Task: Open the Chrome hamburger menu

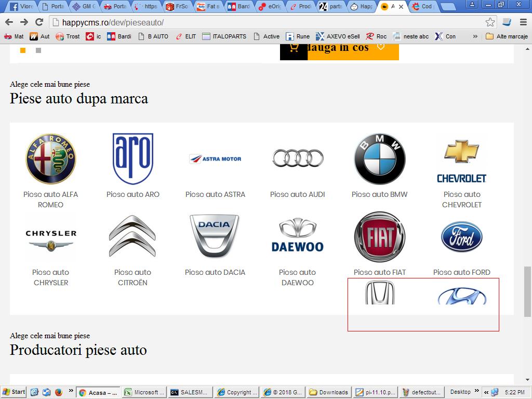Action: tap(524, 22)
